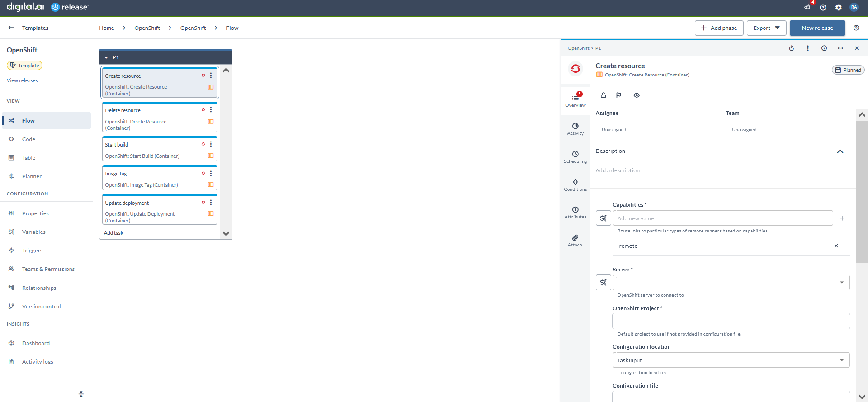Screen dimensions: 868x402
Task: Close the Create resource task panel
Action: 857,48
